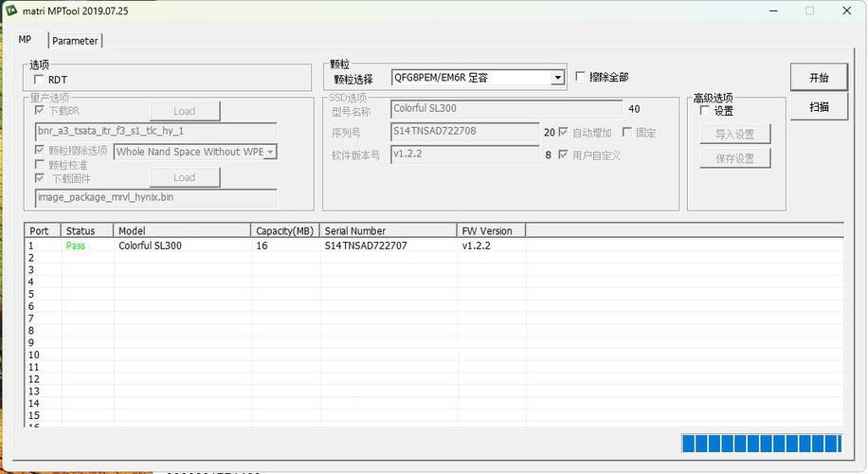Click the Port column header
The height and width of the screenshot is (474, 868).
click(43, 231)
